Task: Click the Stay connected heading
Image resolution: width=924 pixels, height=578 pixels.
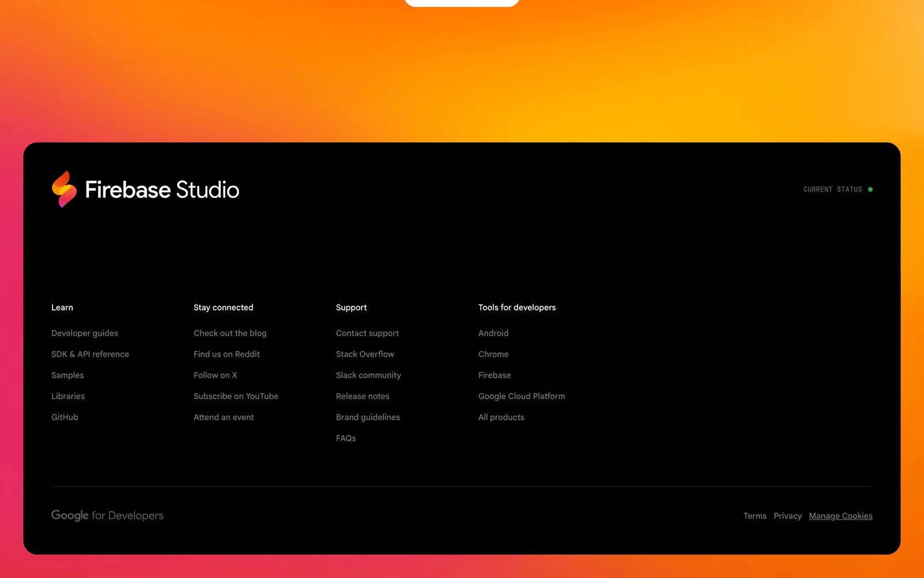Action: [223, 307]
